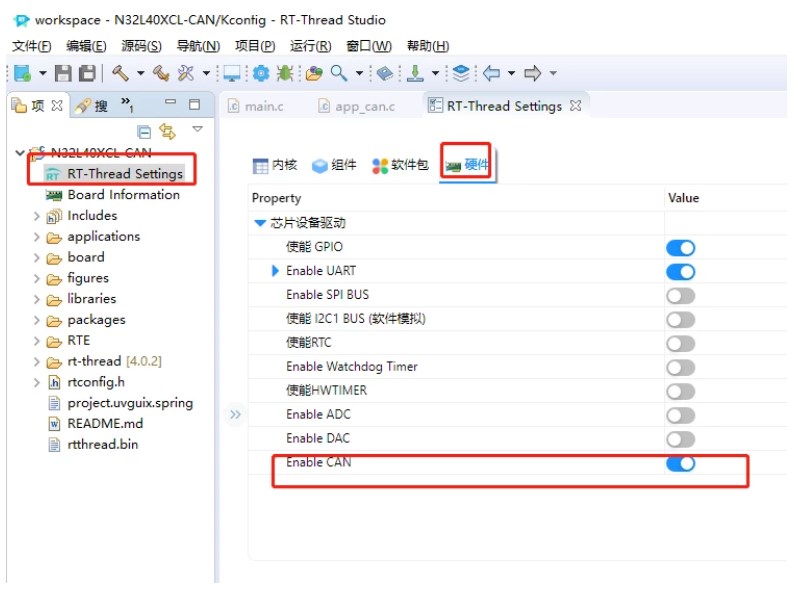Turn on the Enable DAC switch

tap(680, 439)
